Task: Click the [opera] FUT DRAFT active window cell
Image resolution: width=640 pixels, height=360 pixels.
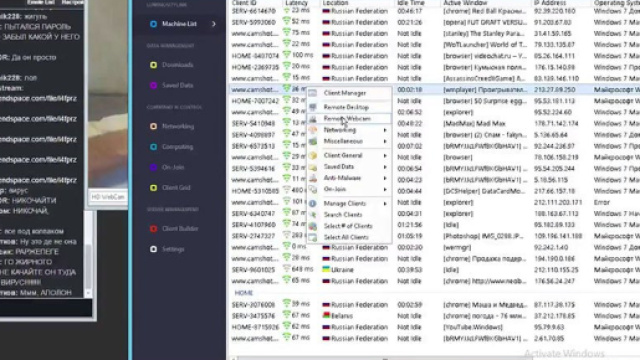Action: point(485,22)
